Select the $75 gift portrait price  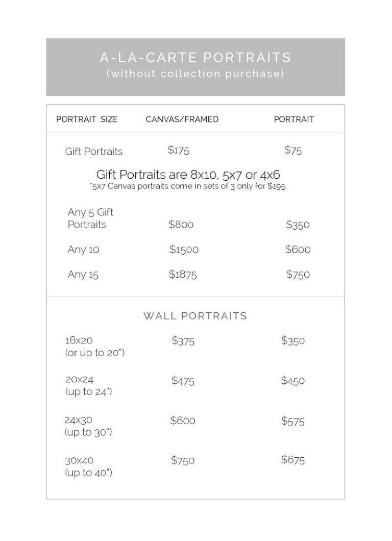[x=293, y=150]
